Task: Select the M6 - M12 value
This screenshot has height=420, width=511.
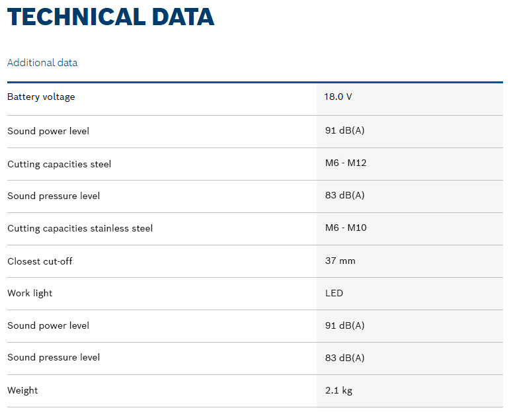Action: point(346,163)
